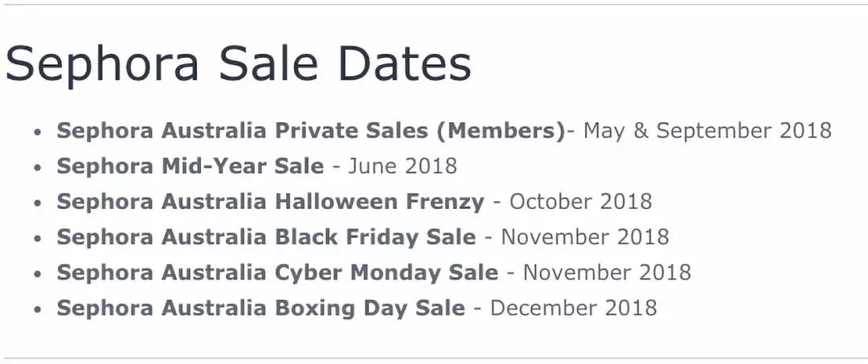This screenshot has height=364, width=868.
Task: Select Sephora Australia Private Sales (Members) text
Action: click(311, 130)
